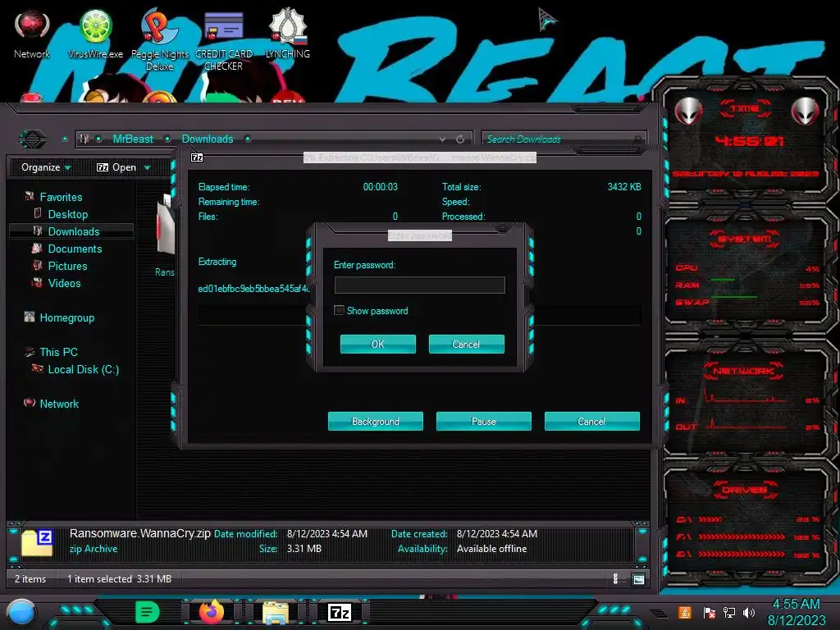Refresh the Downloads folder view

pos(460,139)
